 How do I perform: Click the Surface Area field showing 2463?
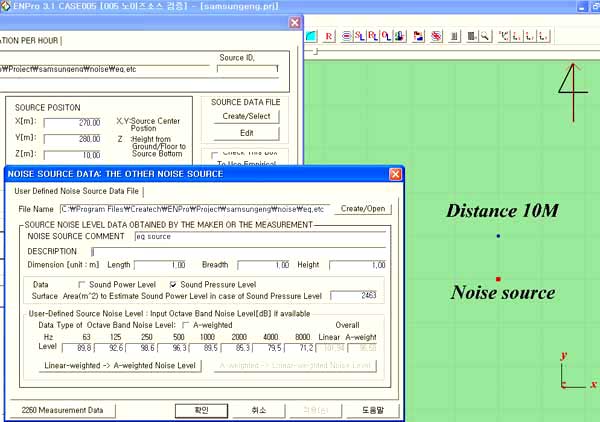click(354, 295)
